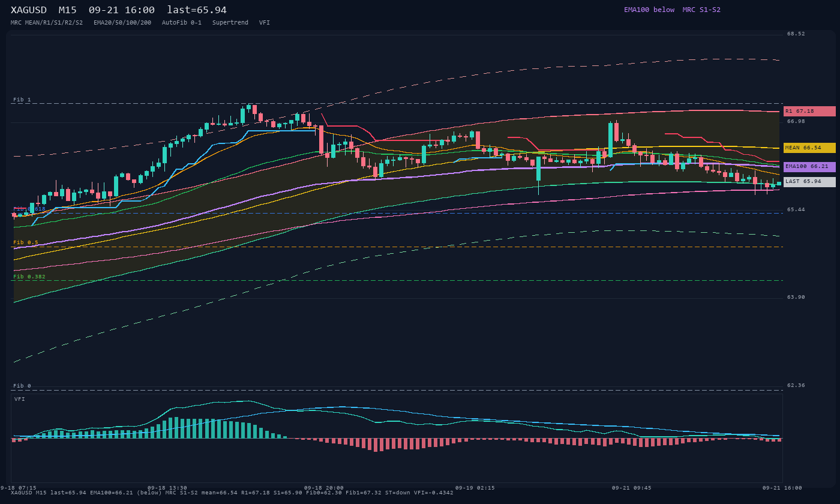Click the 'R1 67.18' price tag
This screenshot has width=840, height=504.
point(809,111)
